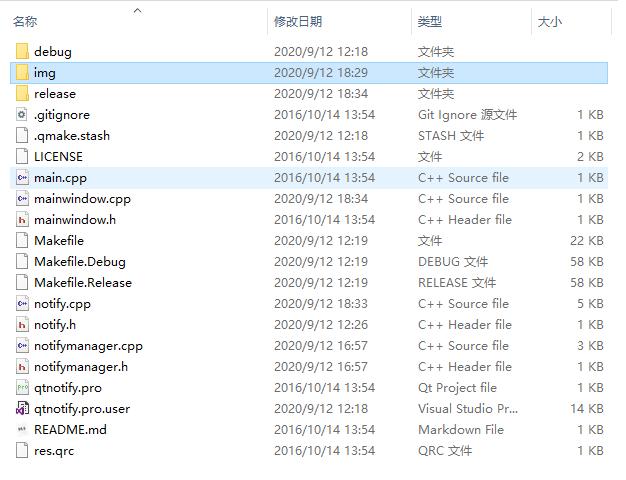
Task: Click the 2 KB size of LICENSE
Action: click(590, 157)
